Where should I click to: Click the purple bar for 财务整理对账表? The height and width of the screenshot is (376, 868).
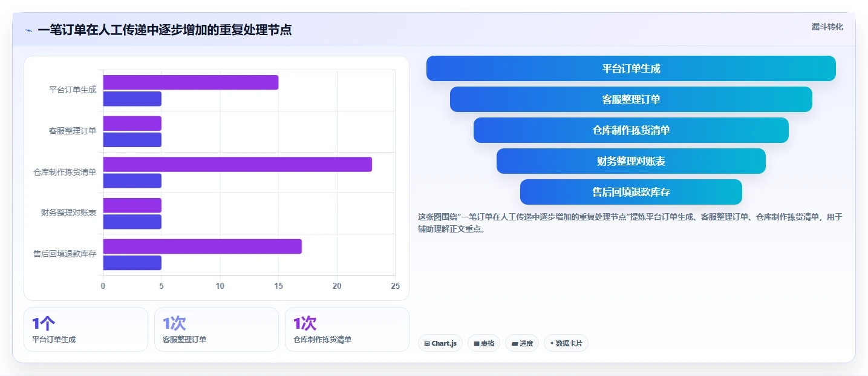click(132, 205)
